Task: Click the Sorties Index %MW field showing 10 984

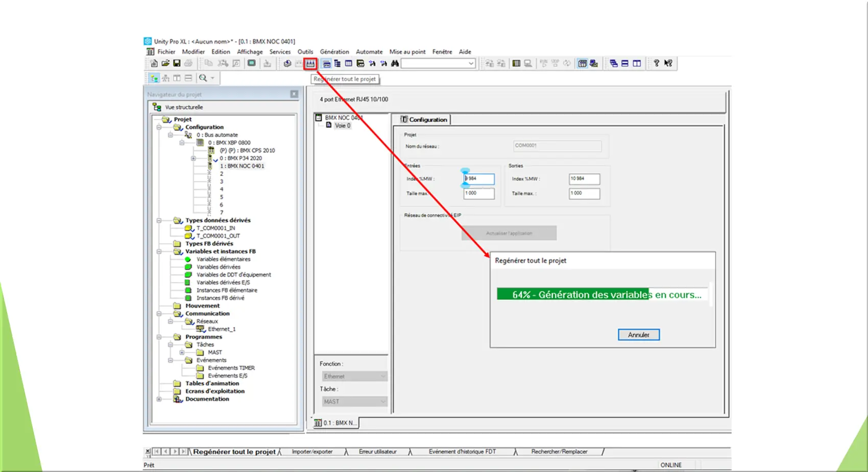Action: (585, 179)
